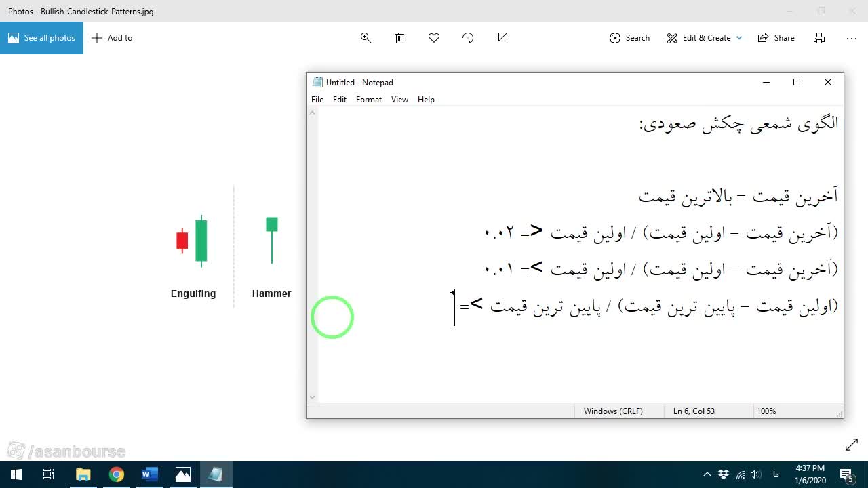Open the Windows Start menu
Screen dimensions: 868x488
click(16, 474)
